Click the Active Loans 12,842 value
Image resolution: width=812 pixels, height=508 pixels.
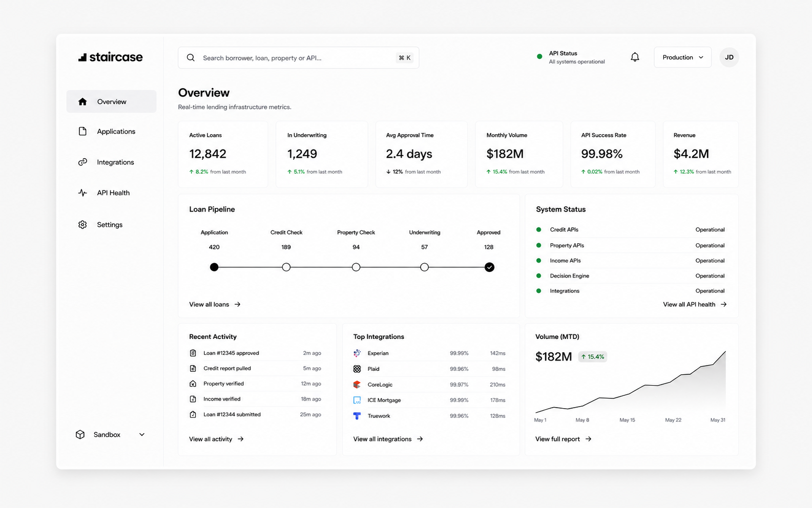(207, 154)
